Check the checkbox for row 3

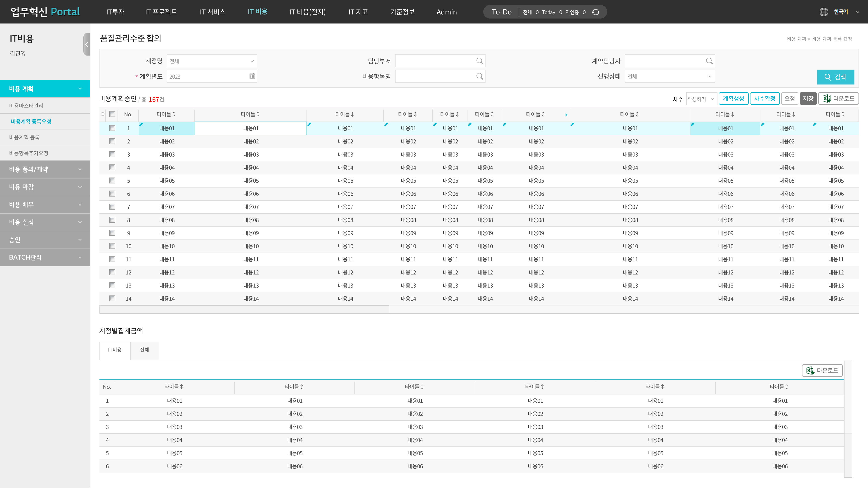click(112, 154)
